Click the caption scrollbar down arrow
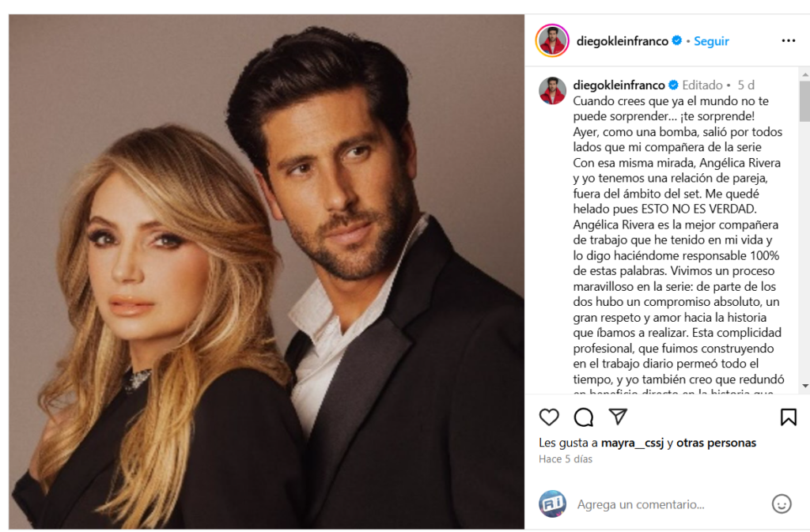This screenshot has height=532, width=810. 804,386
